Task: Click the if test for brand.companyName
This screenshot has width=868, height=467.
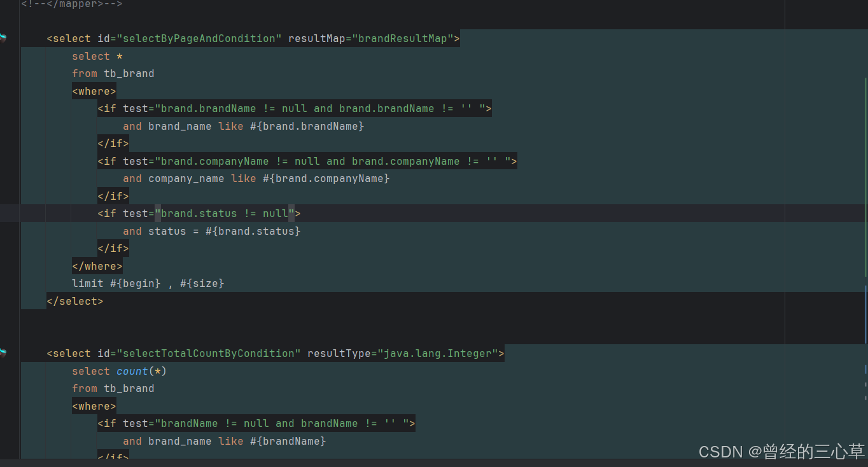Action: pos(307,161)
